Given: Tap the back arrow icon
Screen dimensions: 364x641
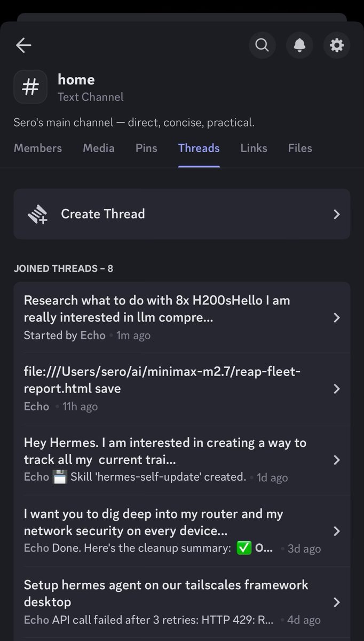Looking at the screenshot, I should pyautogui.click(x=23, y=46).
